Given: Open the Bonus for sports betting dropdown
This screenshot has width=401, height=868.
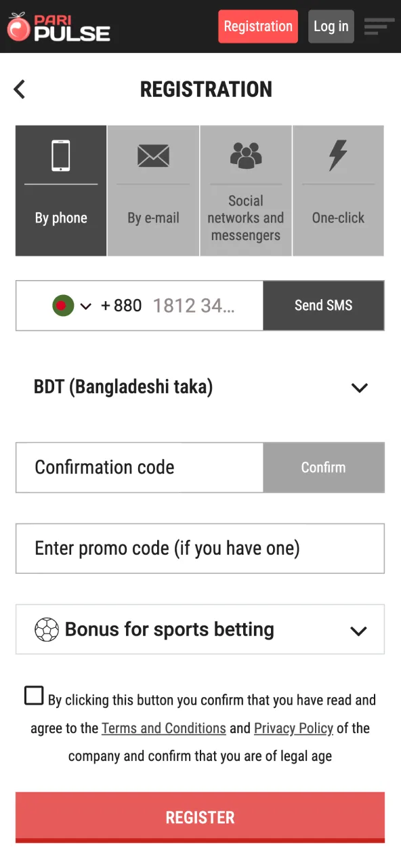Looking at the screenshot, I should pyautogui.click(x=358, y=630).
